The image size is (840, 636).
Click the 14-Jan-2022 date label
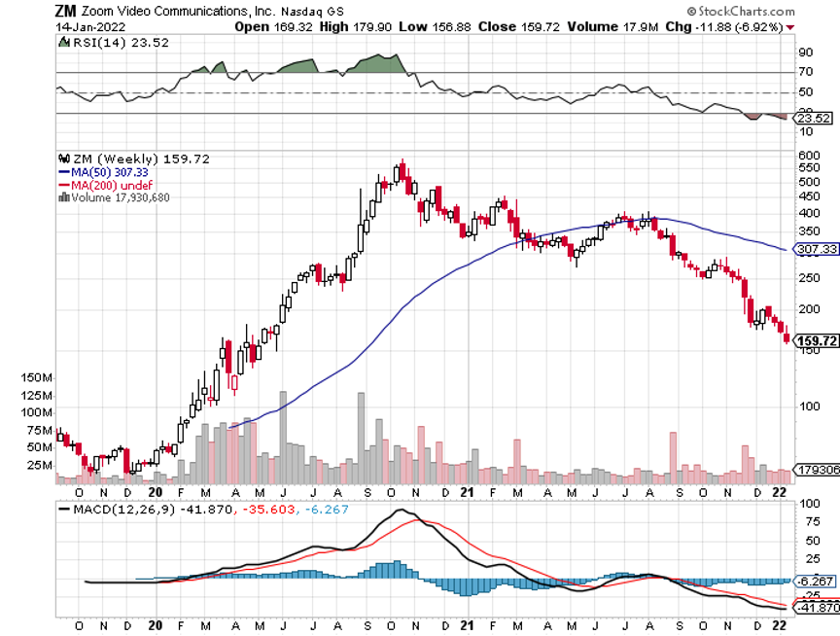(x=90, y=27)
